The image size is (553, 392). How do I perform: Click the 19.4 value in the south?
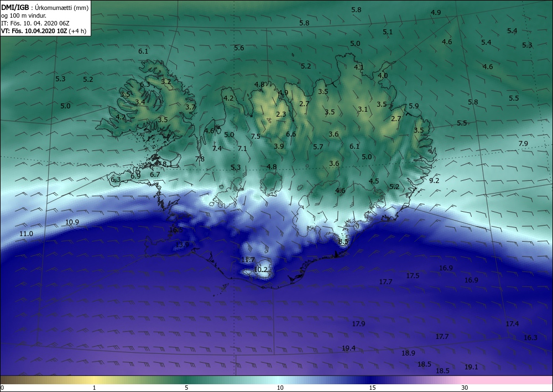348,348
